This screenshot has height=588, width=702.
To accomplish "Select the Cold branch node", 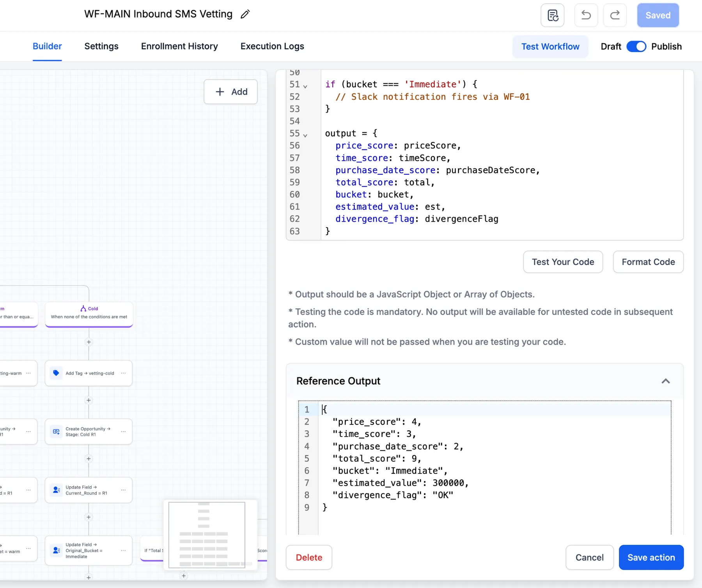I will coord(89,314).
